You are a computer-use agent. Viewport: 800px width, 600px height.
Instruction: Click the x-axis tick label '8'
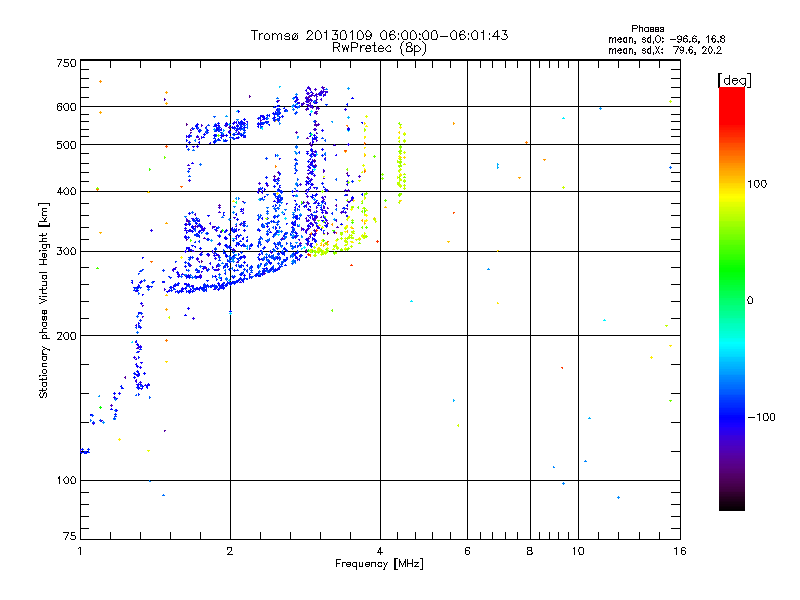[x=530, y=551]
